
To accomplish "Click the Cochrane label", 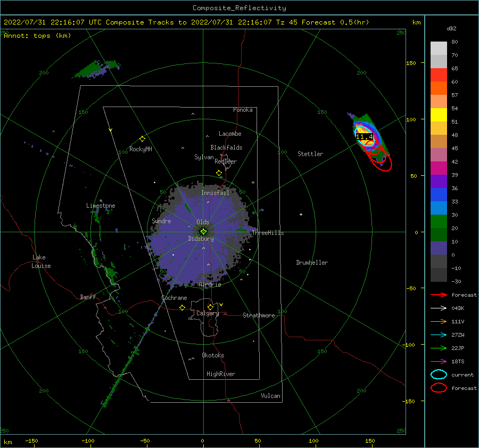I will [x=174, y=298].
